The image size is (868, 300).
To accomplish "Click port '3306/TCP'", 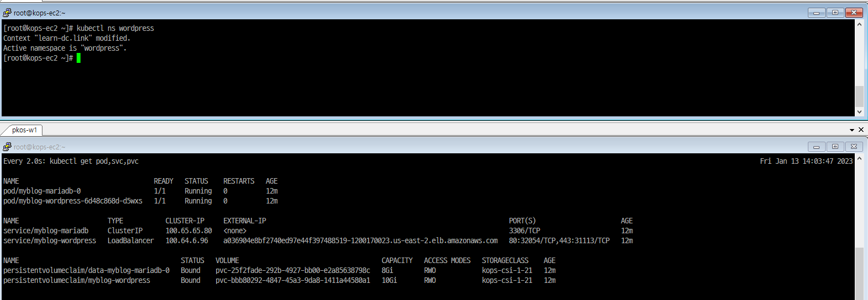I will click(524, 231).
